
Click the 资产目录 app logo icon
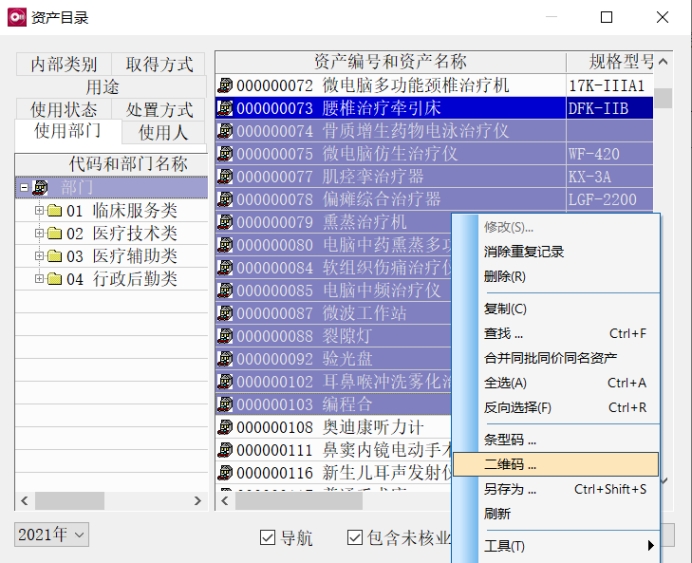(17, 17)
